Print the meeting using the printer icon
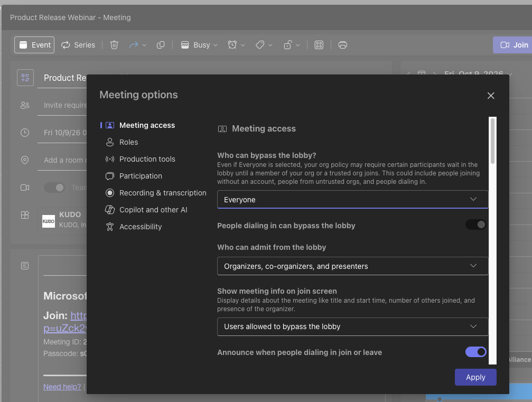The height and width of the screenshot is (402, 532). click(343, 45)
